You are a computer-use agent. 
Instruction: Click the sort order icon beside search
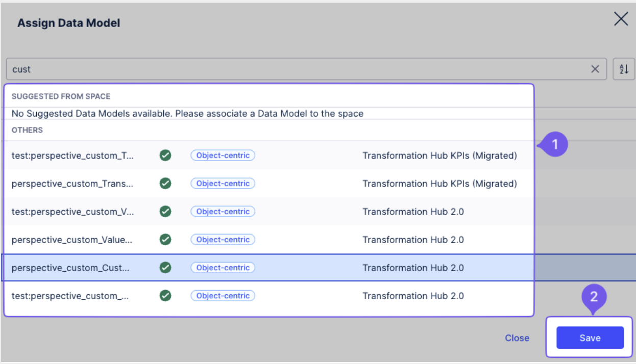(624, 69)
